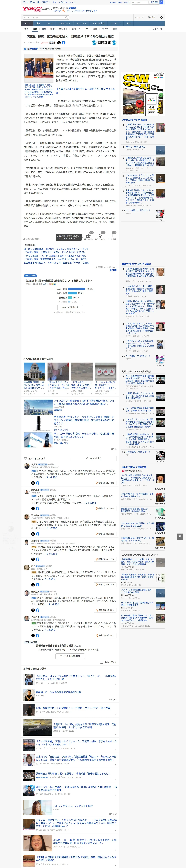This screenshot has width=186, height=868.
Task: Expand 木村和尊's comment with もっと見る
Action: coord(91,503)
